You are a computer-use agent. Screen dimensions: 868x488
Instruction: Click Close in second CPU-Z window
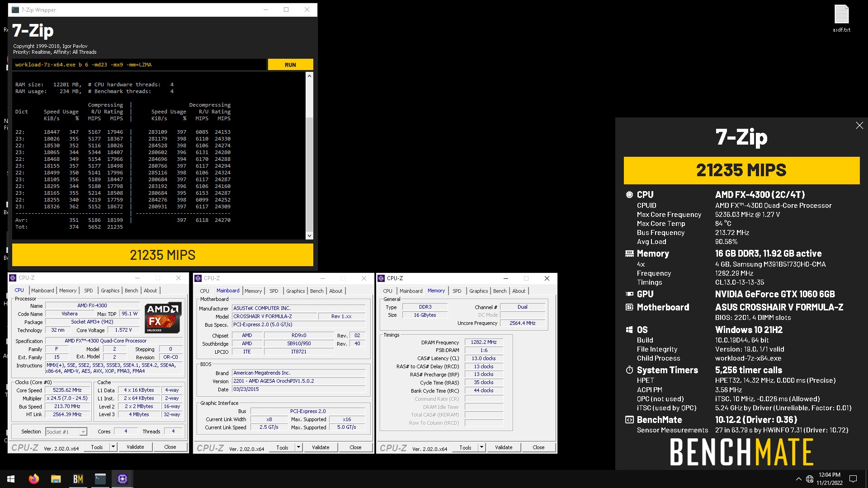pos(356,447)
